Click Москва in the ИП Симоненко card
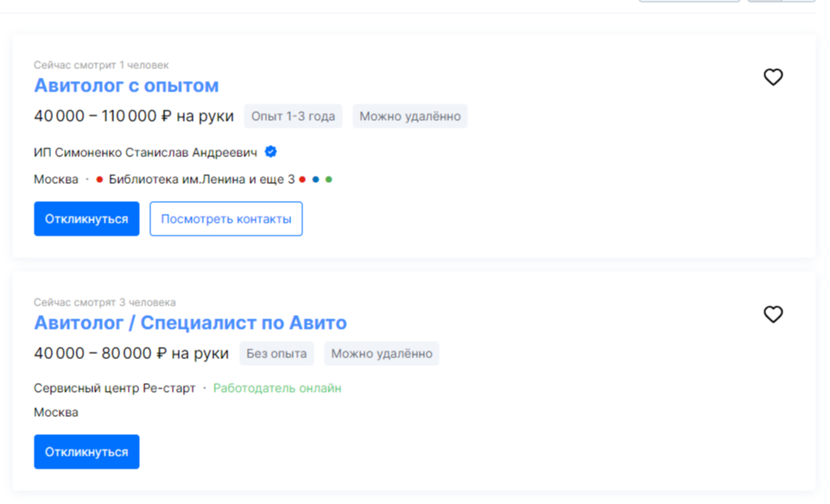Viewport: 830px width, 504px height. click(x=56, y=180)
